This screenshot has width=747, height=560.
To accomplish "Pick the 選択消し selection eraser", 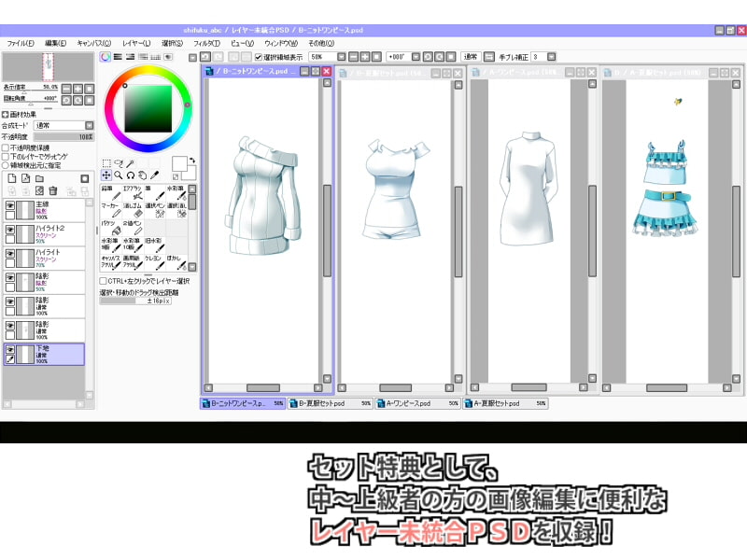I will [176, 210].
